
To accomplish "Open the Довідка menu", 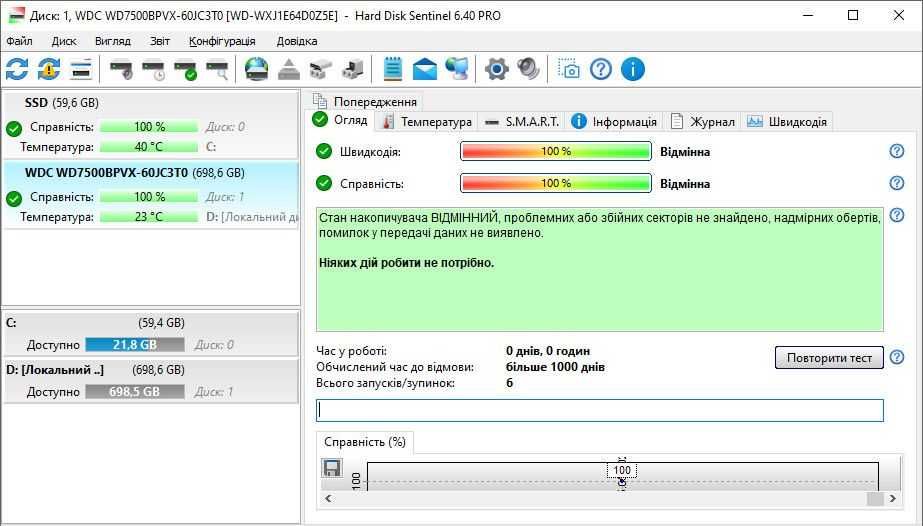I will (x=297, y=41).
